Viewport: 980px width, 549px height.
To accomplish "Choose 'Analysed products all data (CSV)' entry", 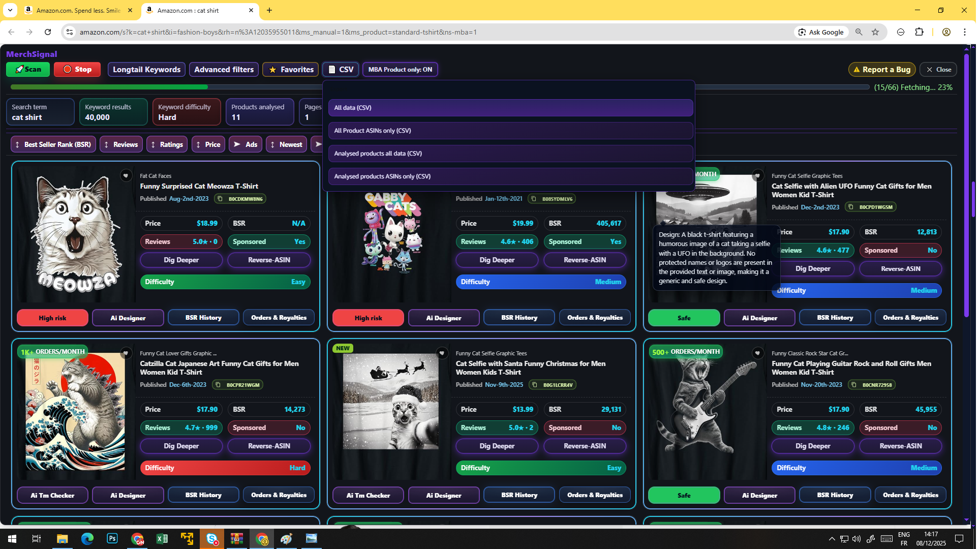I will (x=510, y=153).
